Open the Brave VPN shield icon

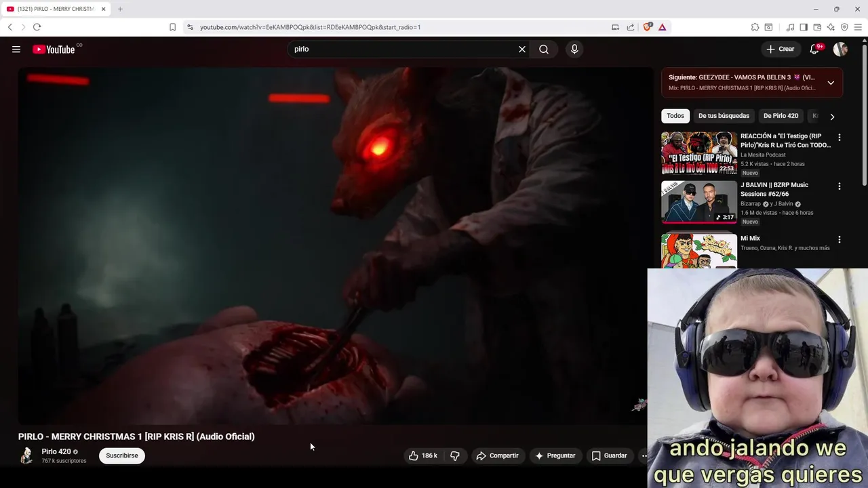[844, 27]
